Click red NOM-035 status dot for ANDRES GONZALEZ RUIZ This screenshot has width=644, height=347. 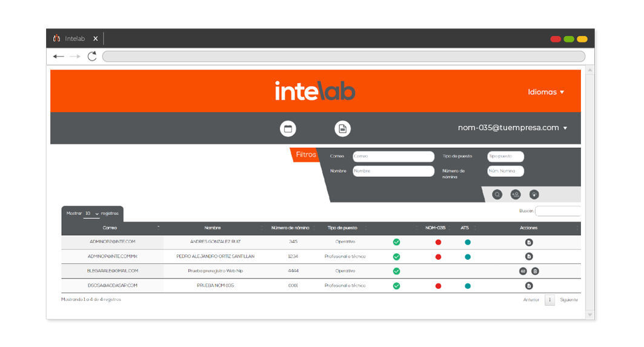tap(438, 242)
